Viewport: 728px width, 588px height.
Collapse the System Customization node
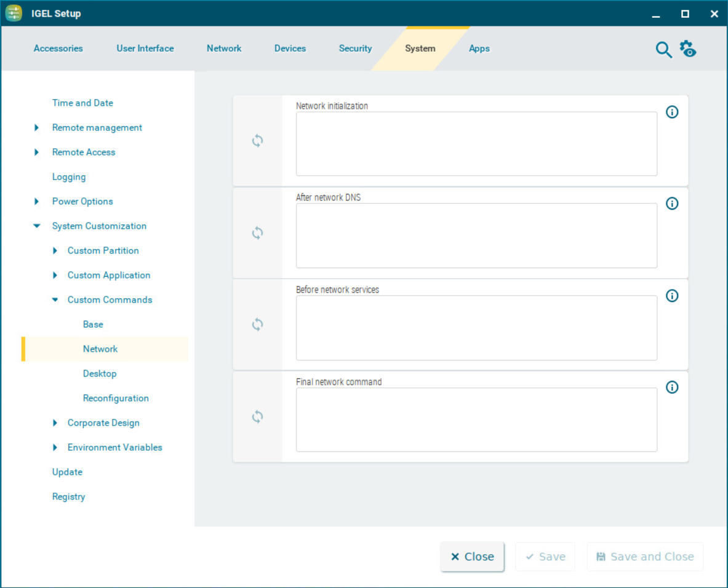(x=37, y=226)
